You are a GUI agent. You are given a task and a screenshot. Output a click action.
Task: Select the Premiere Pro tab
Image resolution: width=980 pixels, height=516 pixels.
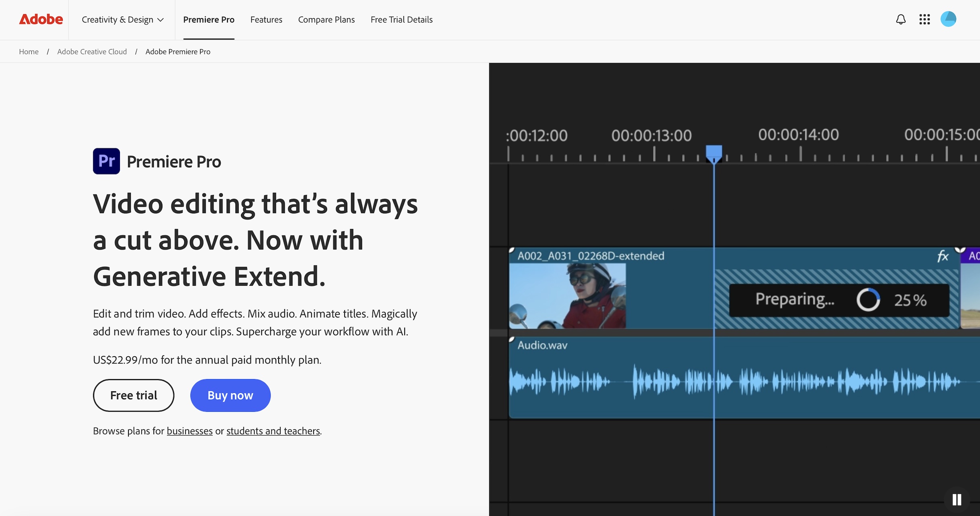[x=209, y=19]
